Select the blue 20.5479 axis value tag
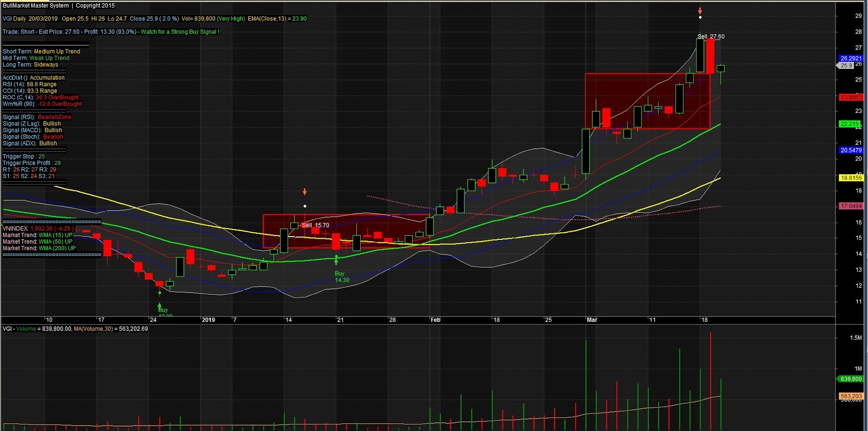The height and width of the screenshot is (431, 868). tap(851, 150)
